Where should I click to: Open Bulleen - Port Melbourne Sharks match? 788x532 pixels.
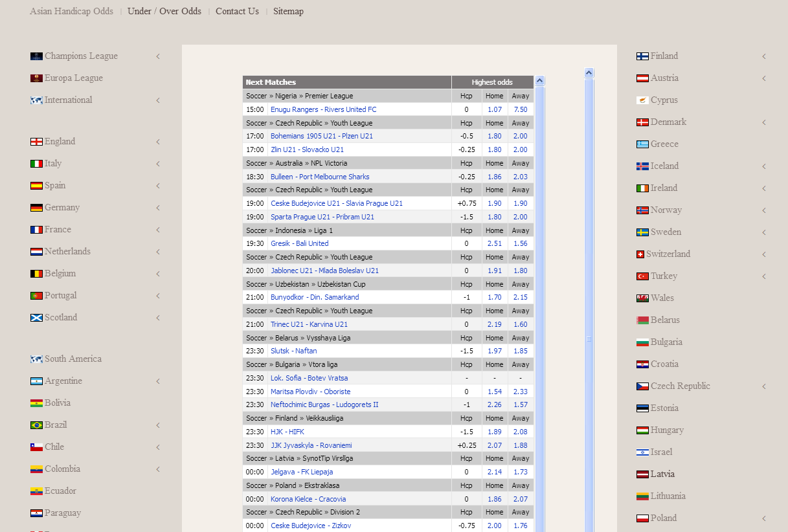pos(320,177)
